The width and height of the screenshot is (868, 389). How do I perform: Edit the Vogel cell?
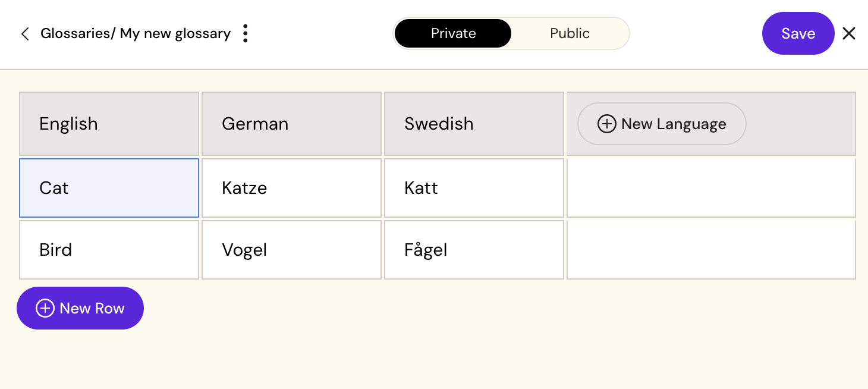291,250
